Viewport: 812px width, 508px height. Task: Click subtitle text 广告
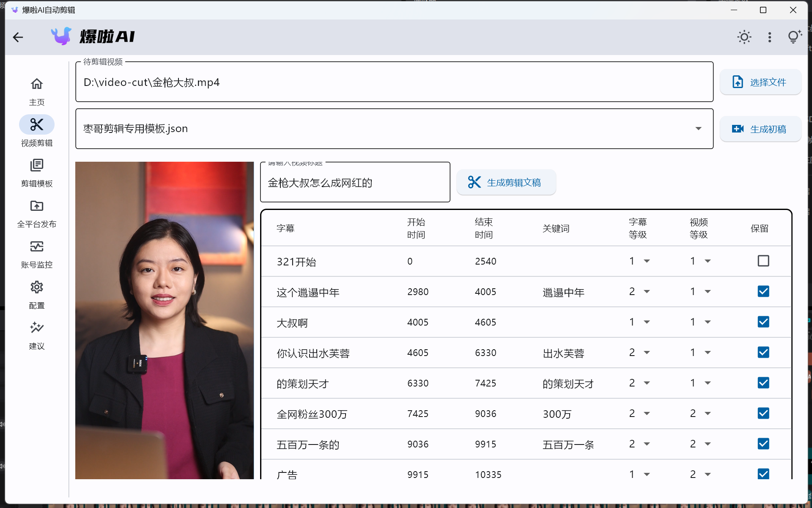pos(287,475)
